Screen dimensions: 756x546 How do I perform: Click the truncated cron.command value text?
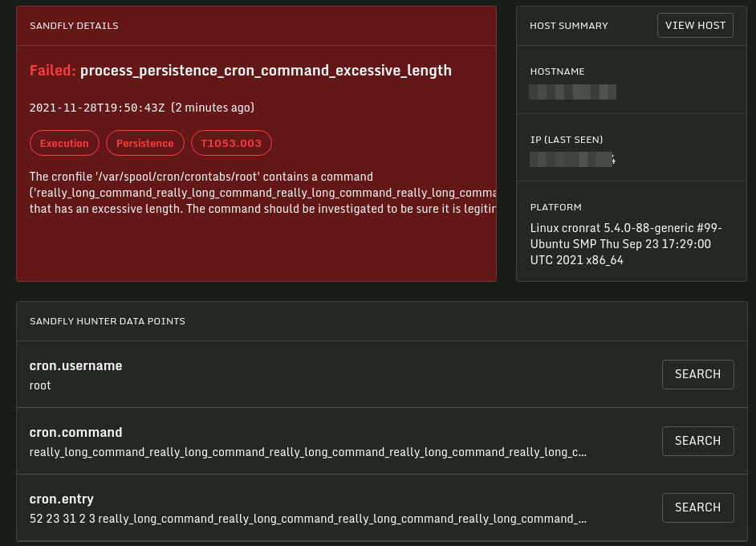307,452
